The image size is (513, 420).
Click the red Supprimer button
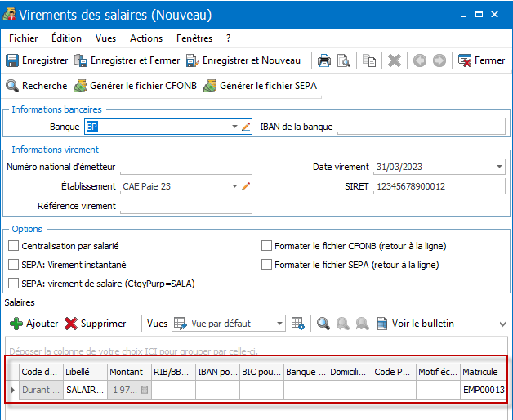(x=96, y=324)
